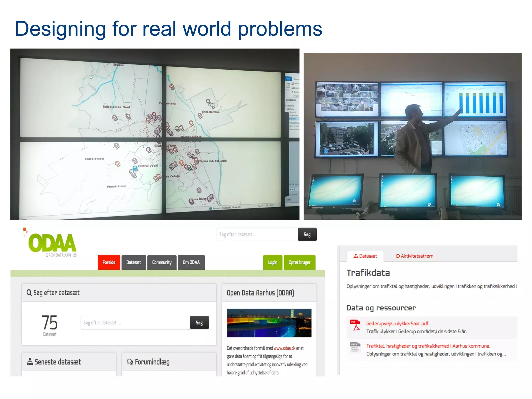The height and width of the screenshot is (399, 532).
Task: Click the speech bubble icon beside Forumindlæg
Action: point(130,362)
